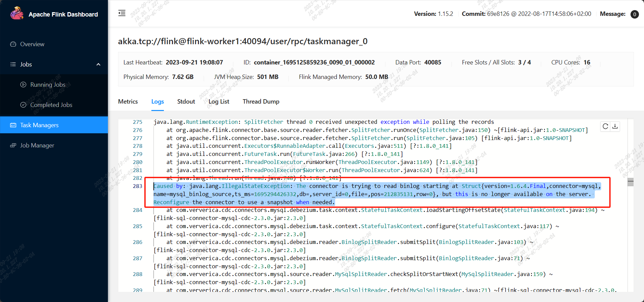Screen dimensions: 644x302
Task: Open the Log List tab
Action: [x=219, y=102]
